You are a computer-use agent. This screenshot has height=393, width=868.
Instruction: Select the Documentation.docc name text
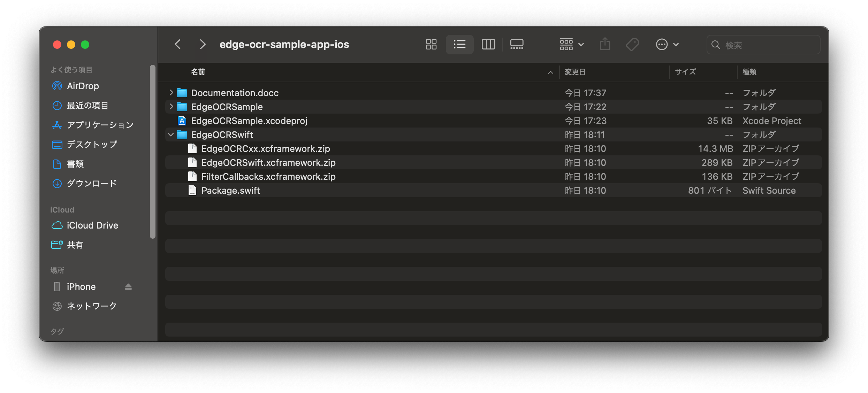coord(235,93)
